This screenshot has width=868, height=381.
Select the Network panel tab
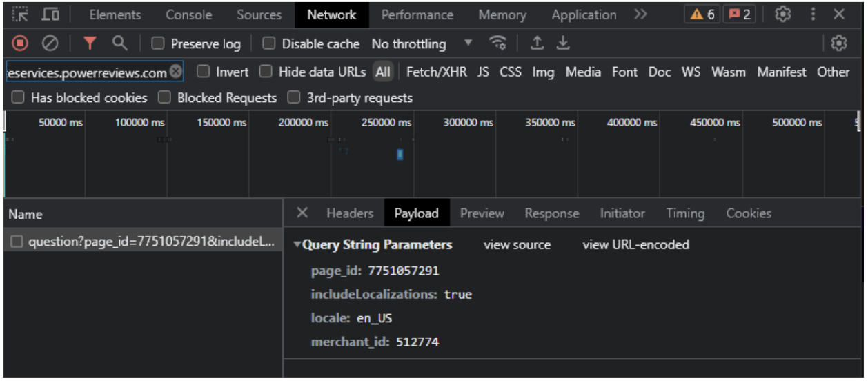332,14
